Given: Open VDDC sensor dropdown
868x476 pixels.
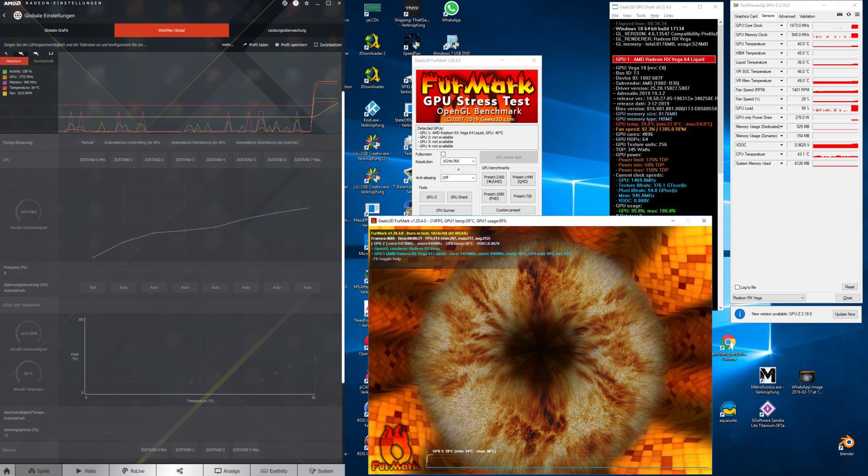Looking at the screenshot, I should 781,145.
